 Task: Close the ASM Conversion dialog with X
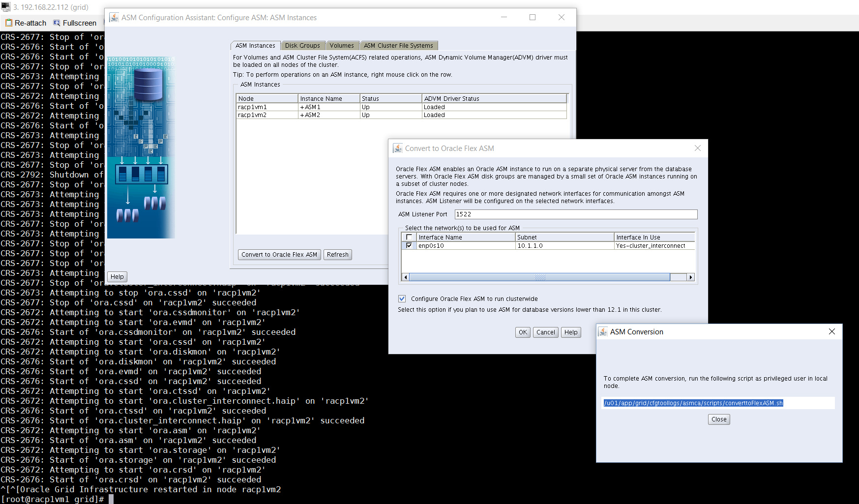pos(831,332)
